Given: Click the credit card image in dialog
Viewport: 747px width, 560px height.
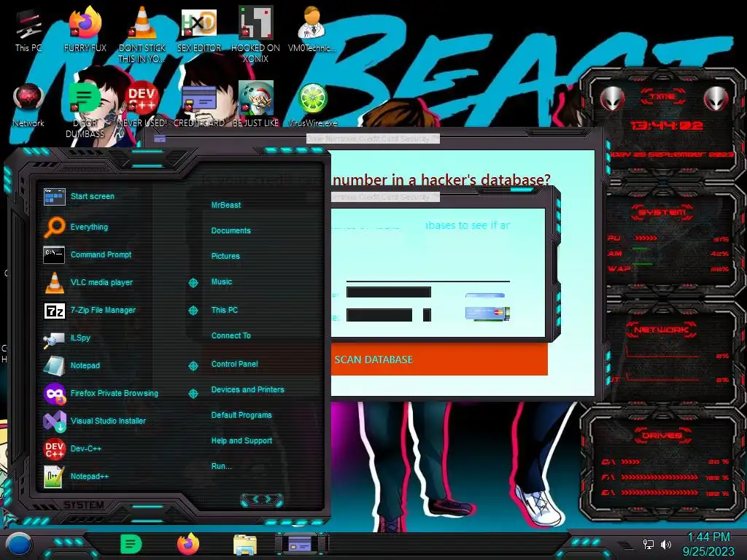Looking at the screenshot, I should (x=487, y=313).
